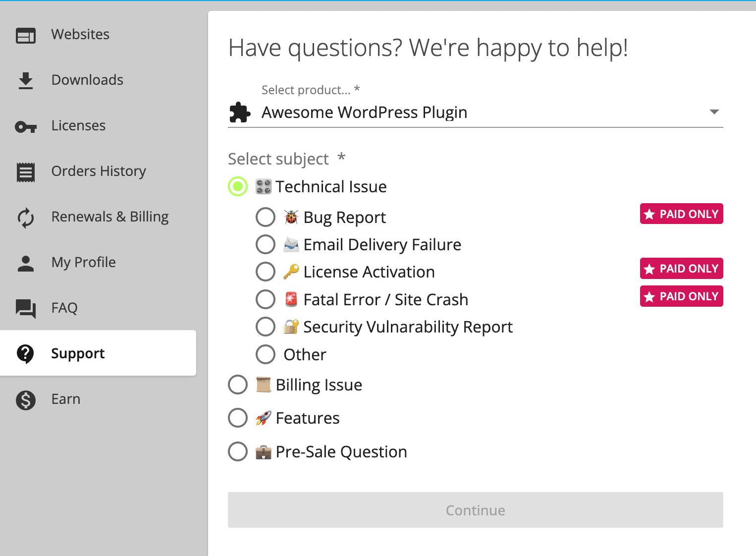The image size is (756, 556).
Task: Click the My Profile person icon
Action: (x=26, y=263)
